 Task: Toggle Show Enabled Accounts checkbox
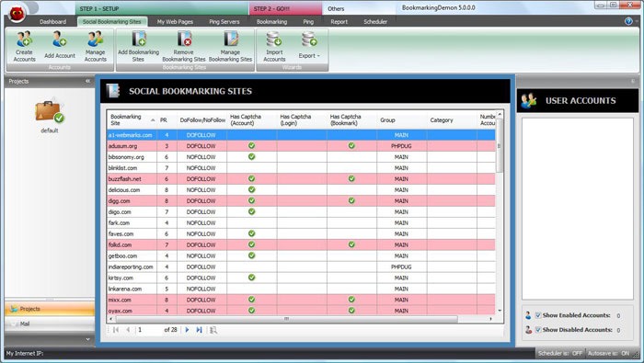click(537, 315)
